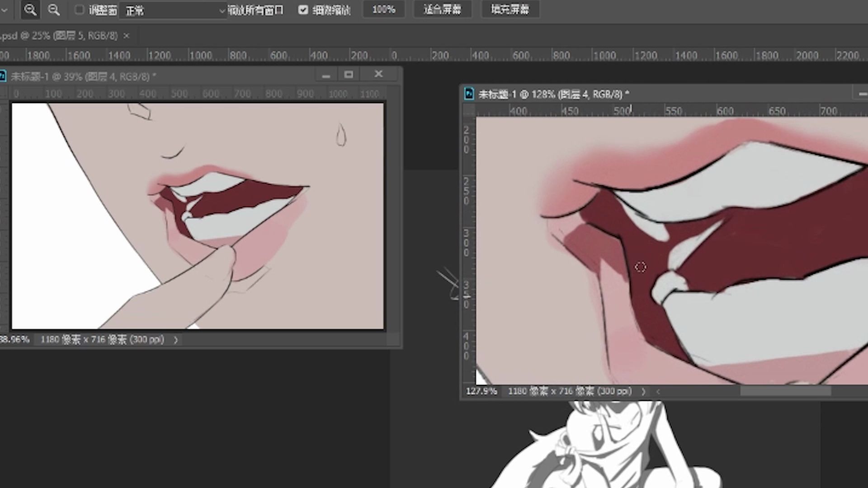The width and height of the screenshot is (868, 488).
Task: Click scroll-left arrow in 128% window
Action: 658,392
